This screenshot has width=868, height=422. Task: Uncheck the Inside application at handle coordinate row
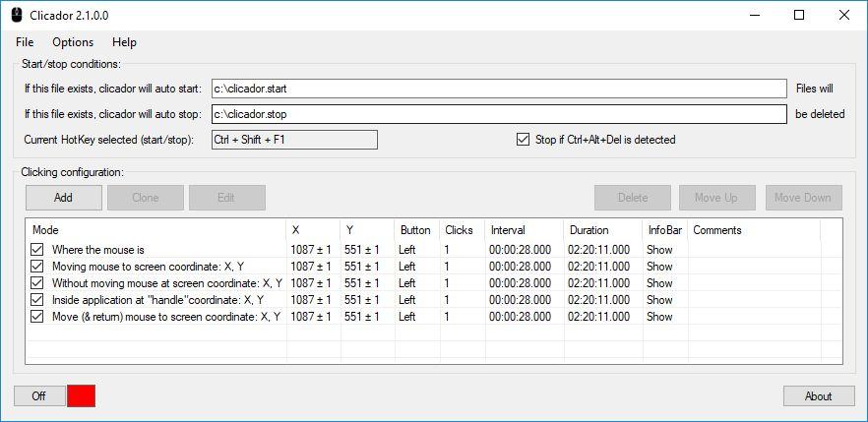click(x=37, y=300)
